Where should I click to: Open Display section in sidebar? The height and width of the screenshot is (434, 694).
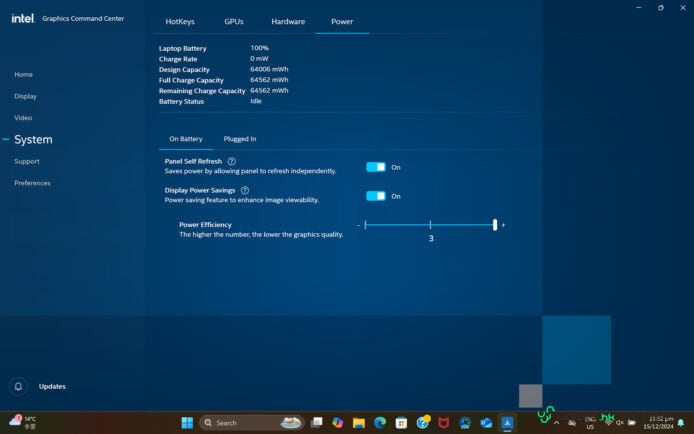25,96
